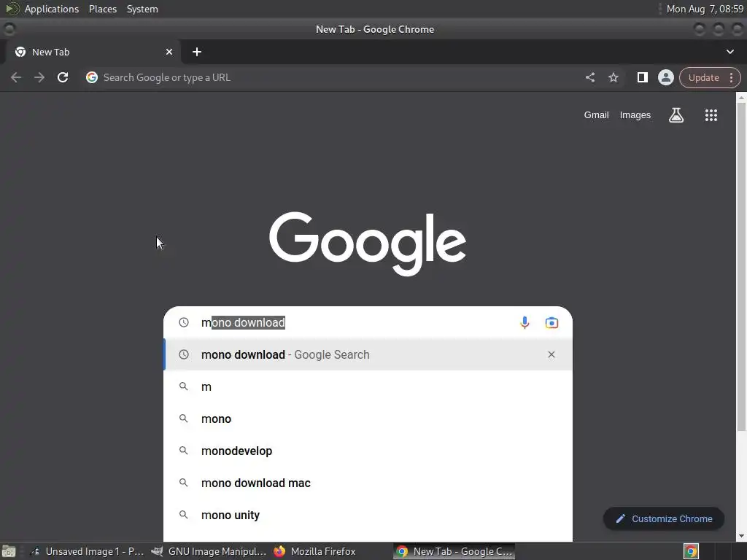Switch to GNU Image Manipulation taskbar window

[x=209, y=551]
